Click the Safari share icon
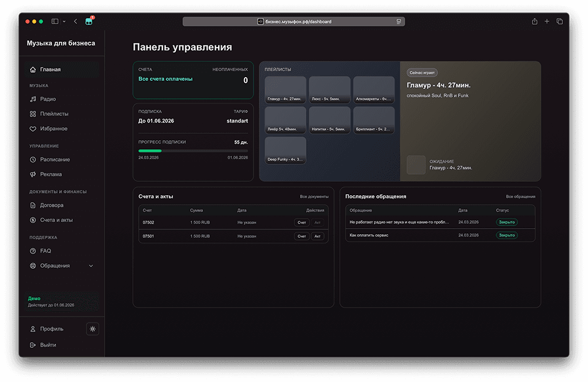Image resolution: width=588 pixels, height=382 pixels. pyautogui.click(x=534, y=21)
